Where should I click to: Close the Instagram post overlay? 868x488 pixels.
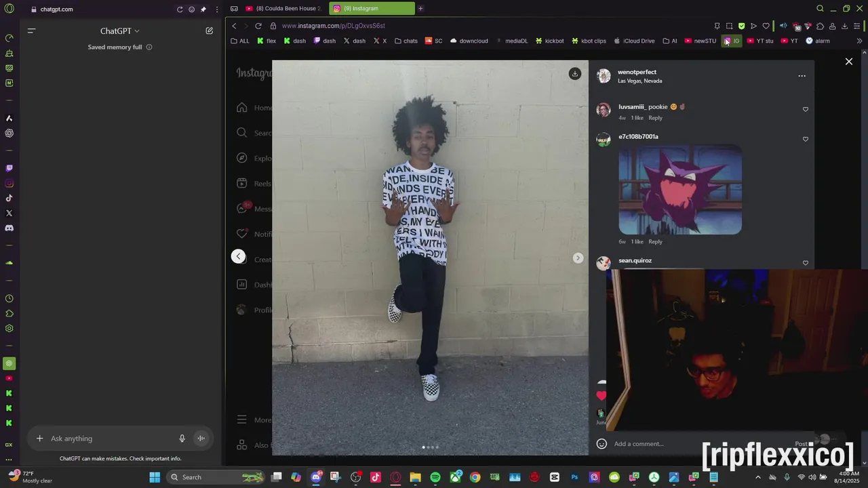point(848,62)
